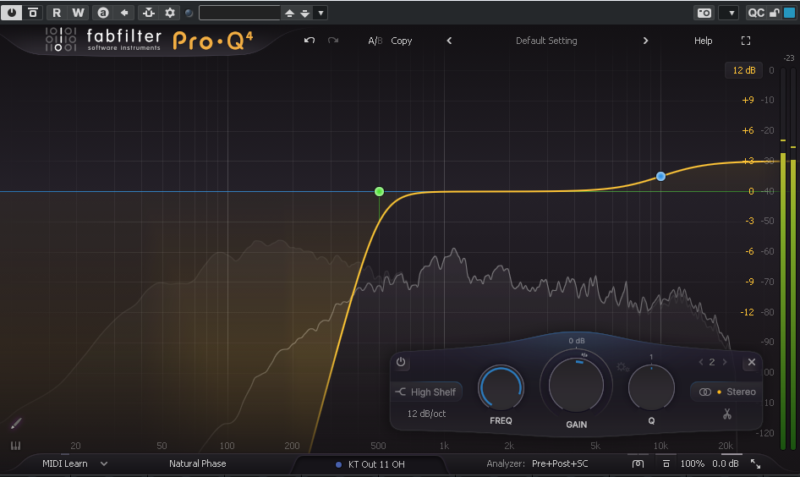The height and width of the screenshot is (477, 800).
Task: Click the resize arrows icon at bottom right
Action: pos(755,464)
